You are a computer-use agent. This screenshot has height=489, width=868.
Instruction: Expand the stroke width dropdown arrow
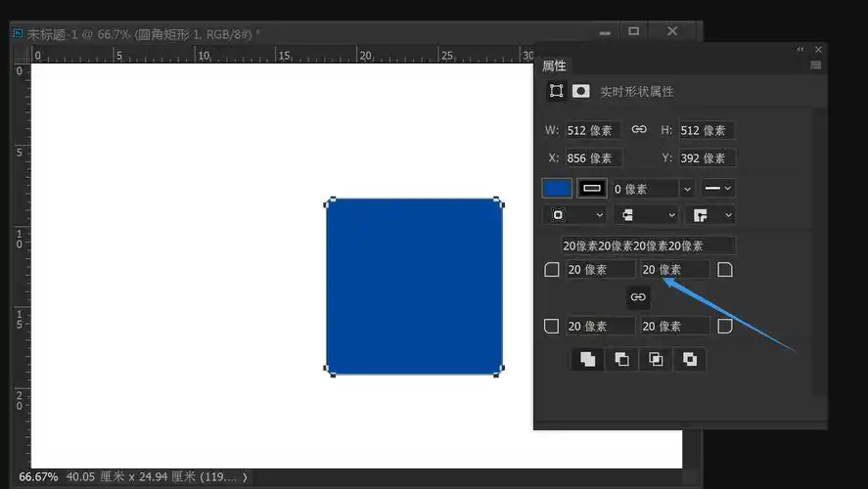click(x=687, y=189)
